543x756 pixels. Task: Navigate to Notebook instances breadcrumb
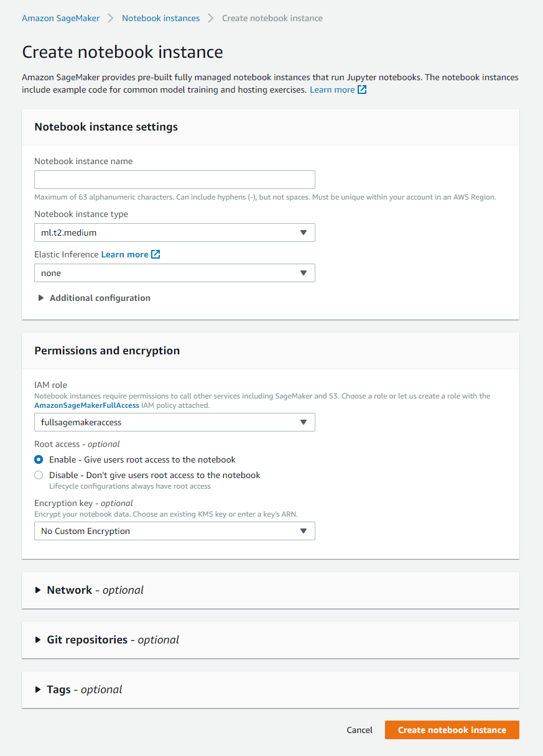[x=160, y=18]
